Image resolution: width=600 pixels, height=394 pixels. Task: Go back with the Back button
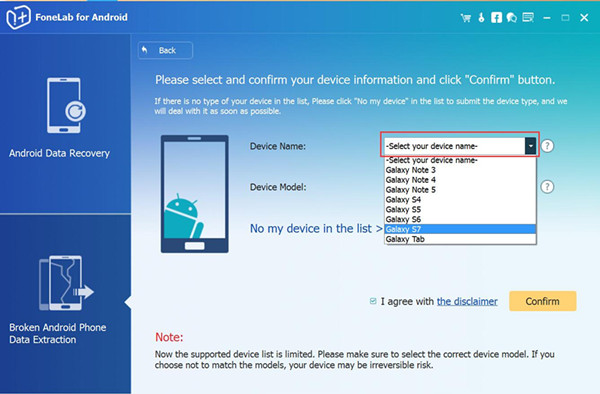coord(165,50)
